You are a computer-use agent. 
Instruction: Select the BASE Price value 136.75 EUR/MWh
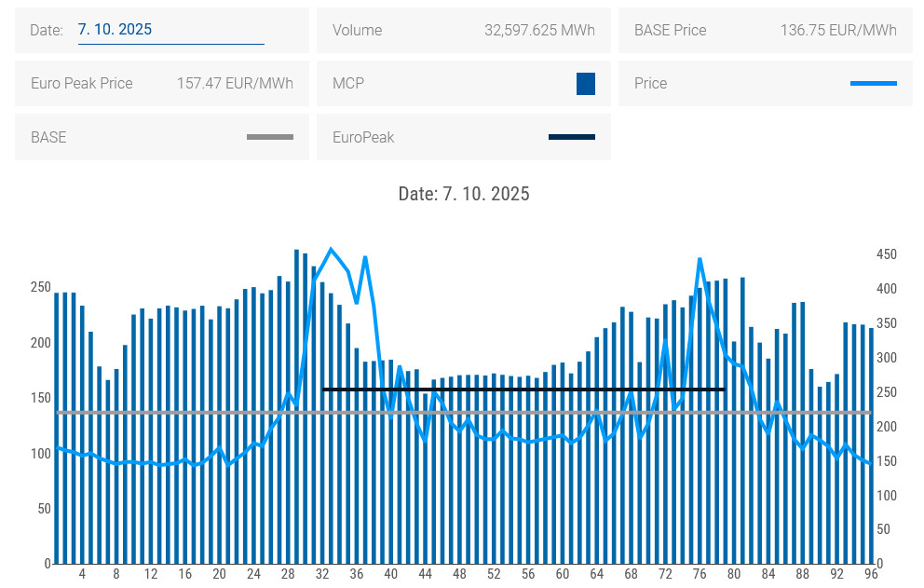tap(838, 31)
